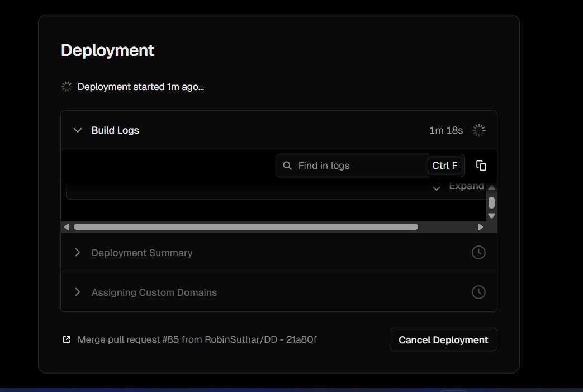Click the horizontal scrollbar left arrow

[x=67, y=227]
